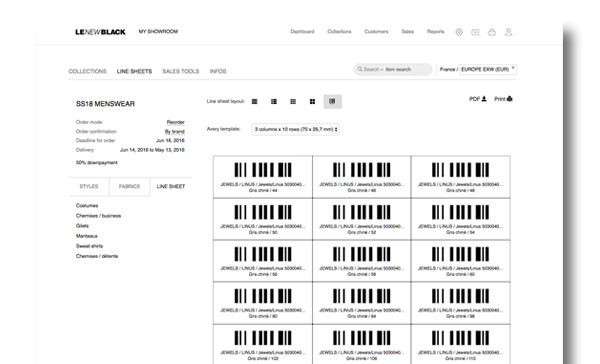Open the Manteaux category
This screenshot has width=600, height=364.
coord(87,236)
